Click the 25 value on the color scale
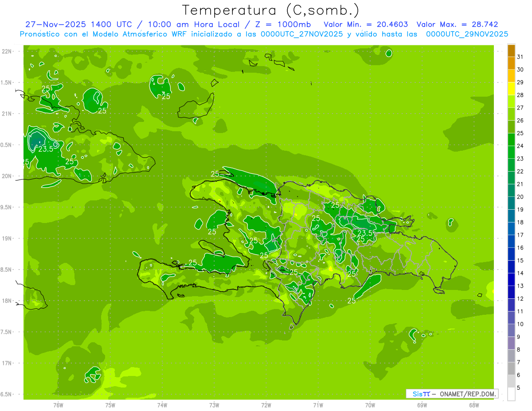532x411 pixels. pos(520,133)
